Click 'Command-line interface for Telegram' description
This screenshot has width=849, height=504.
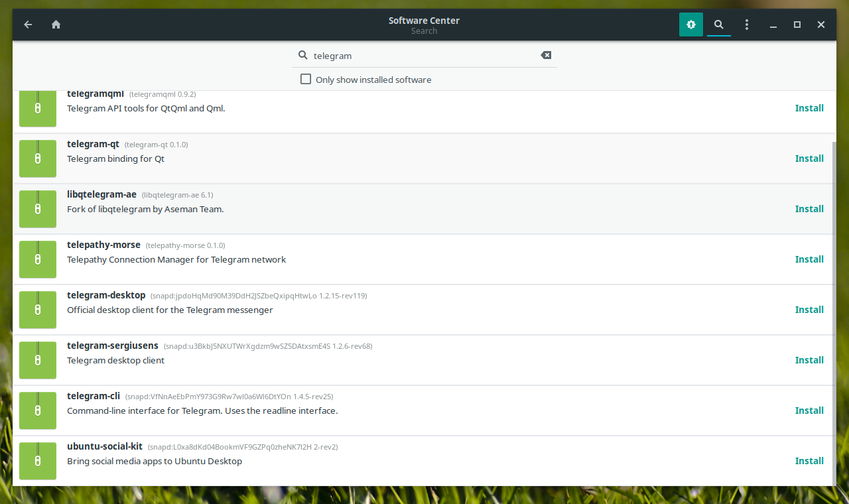tap(202, 410)
